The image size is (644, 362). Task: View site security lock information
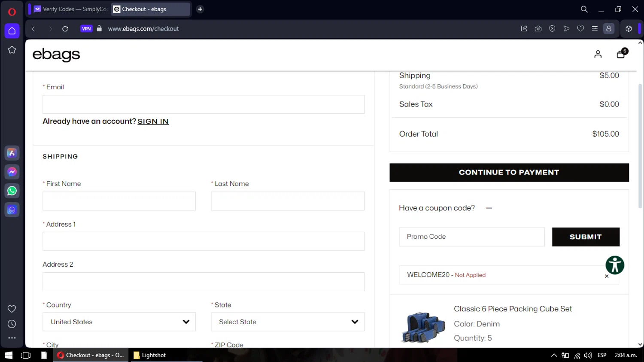[x=99, y=29]
